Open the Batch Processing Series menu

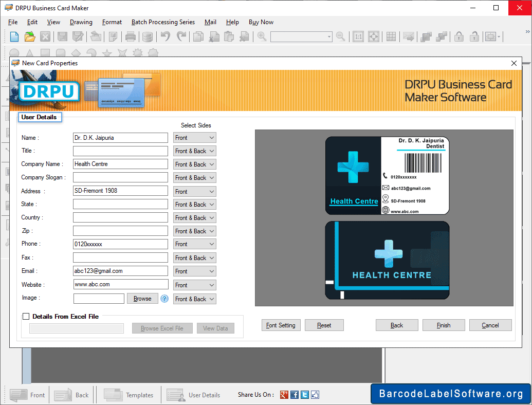point(163,22)
